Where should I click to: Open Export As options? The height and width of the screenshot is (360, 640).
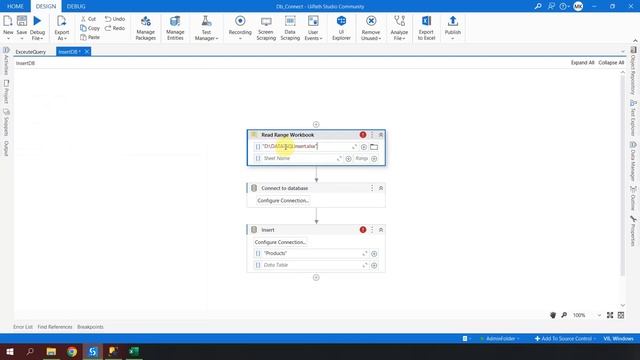tap(62, 27)
